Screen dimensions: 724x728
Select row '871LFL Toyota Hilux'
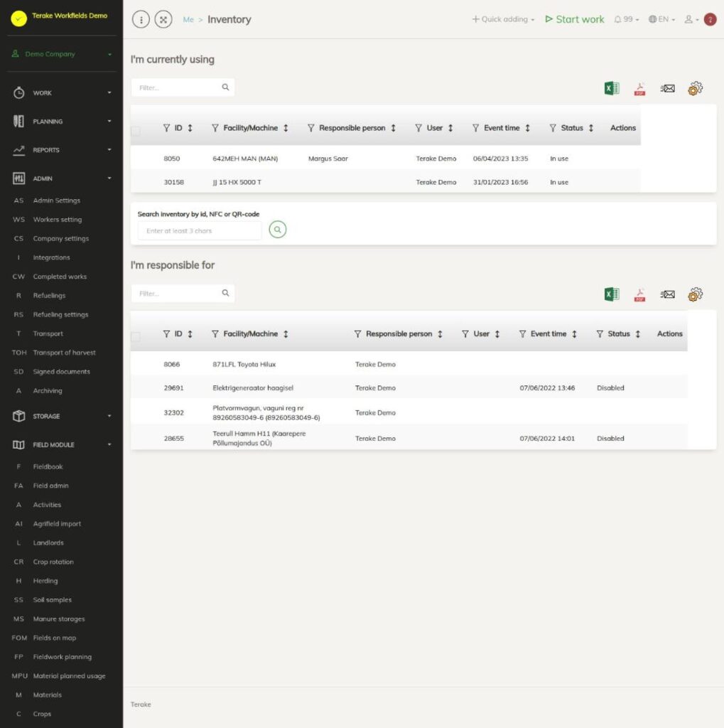pos(409,365)
